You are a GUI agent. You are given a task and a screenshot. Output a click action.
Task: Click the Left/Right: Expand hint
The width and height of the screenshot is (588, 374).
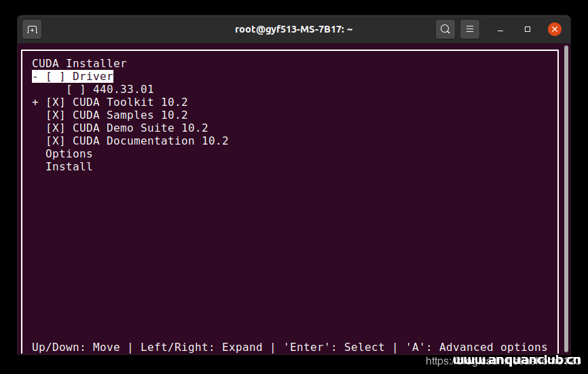coord(202,347)
